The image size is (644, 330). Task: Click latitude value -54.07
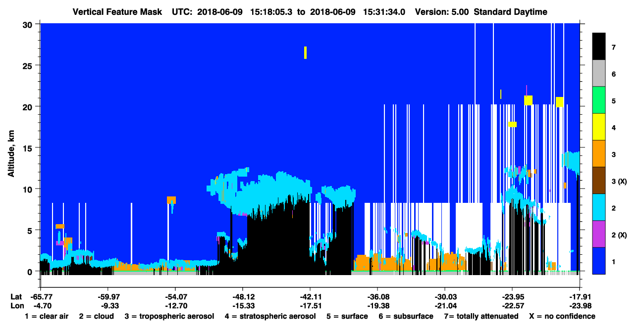pyautogui.click(x=175, y=296)
